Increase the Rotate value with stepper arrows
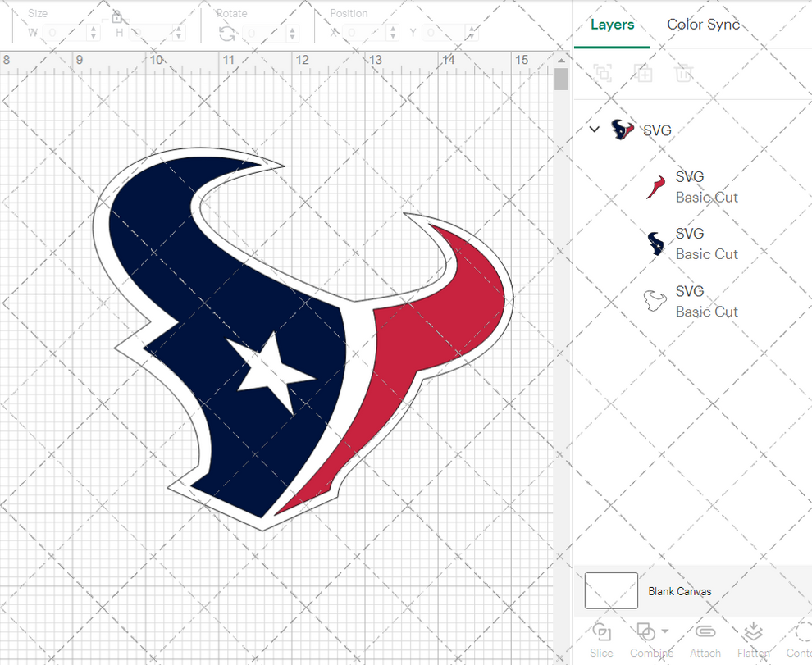 (x=292, y=29)
